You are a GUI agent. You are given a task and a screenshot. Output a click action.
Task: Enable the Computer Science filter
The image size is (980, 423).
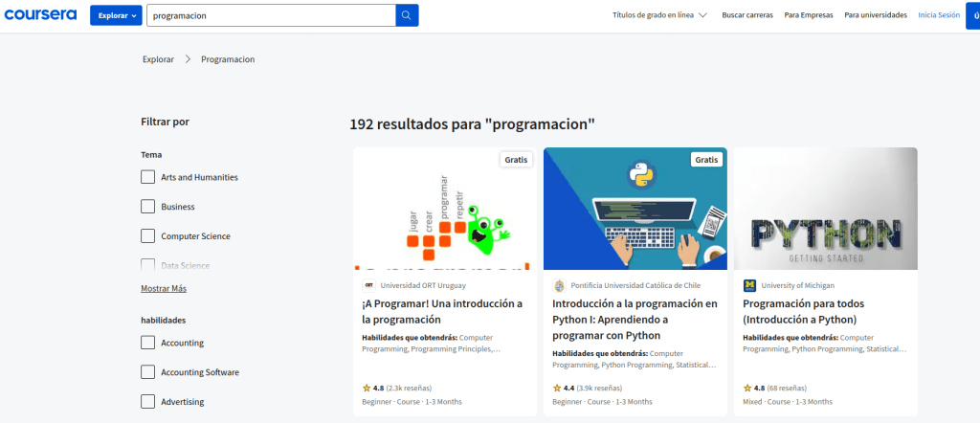click(148, 236)
